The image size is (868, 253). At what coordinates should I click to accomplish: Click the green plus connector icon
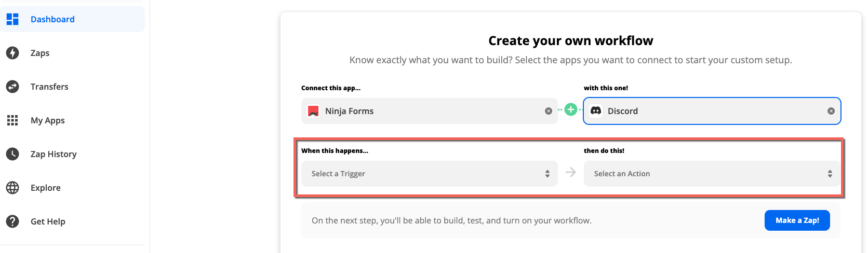point(571,109)
